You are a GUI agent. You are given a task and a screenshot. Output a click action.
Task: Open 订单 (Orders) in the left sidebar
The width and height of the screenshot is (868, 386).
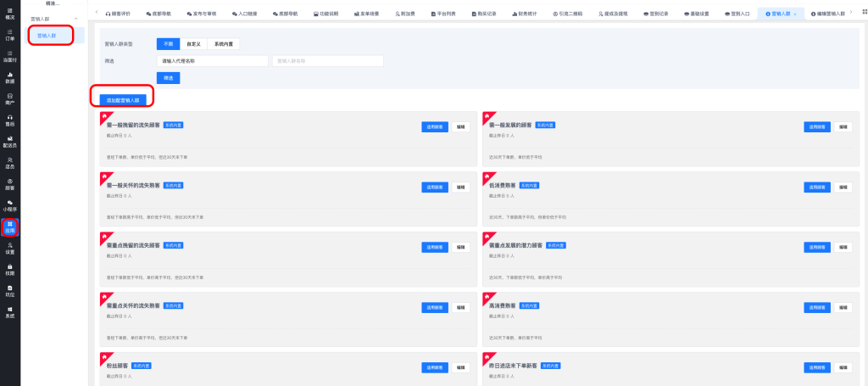tap(9, 34)
